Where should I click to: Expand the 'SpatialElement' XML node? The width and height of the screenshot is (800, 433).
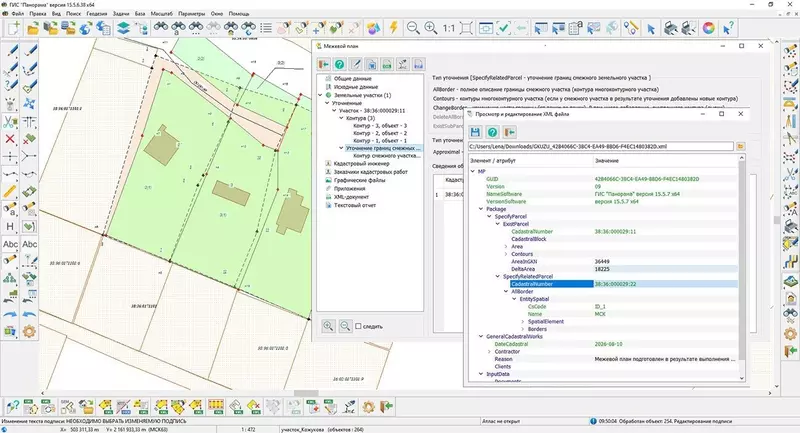[522, 322]
